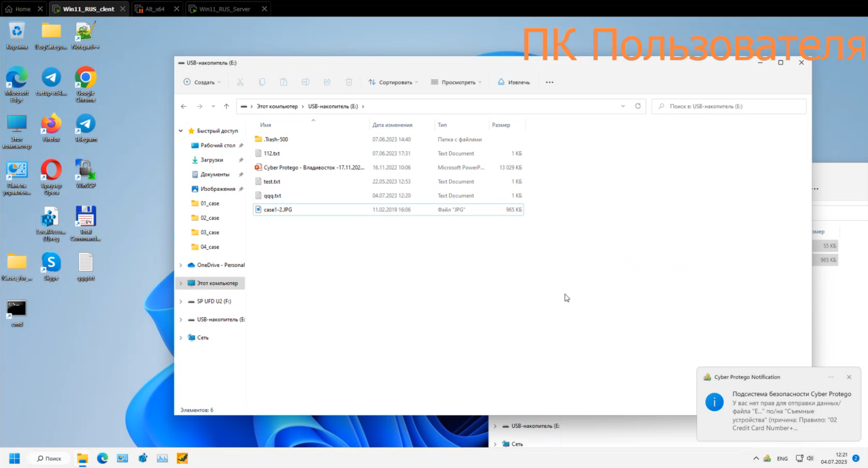Click the Cyber Protego tray icon
The width and height of the screenshot is (868, 468).
(767, 458)
